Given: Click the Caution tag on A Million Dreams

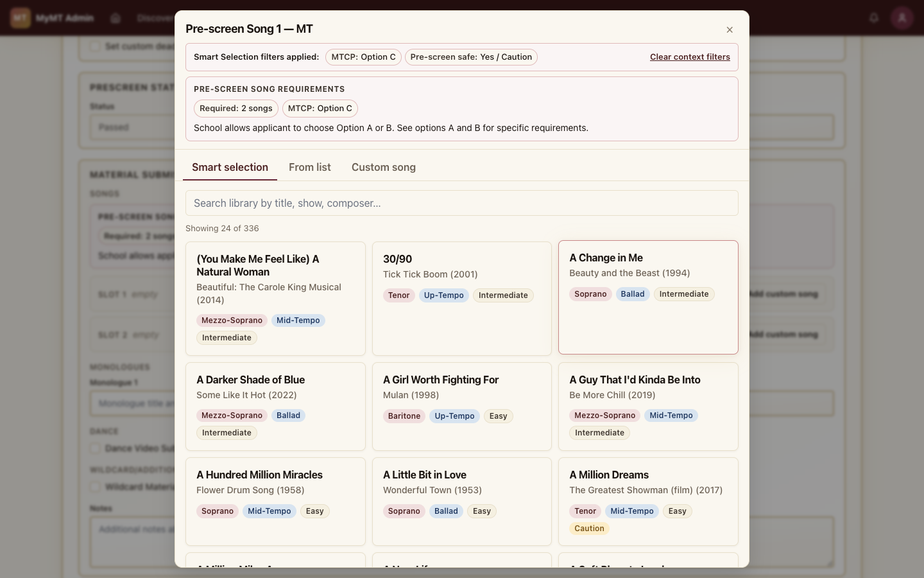Looking at the screenshot, I should (589, 529).
